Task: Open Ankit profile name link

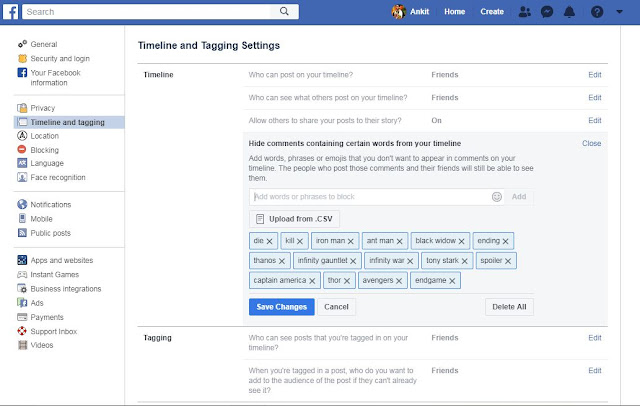Action: [419, 12]
